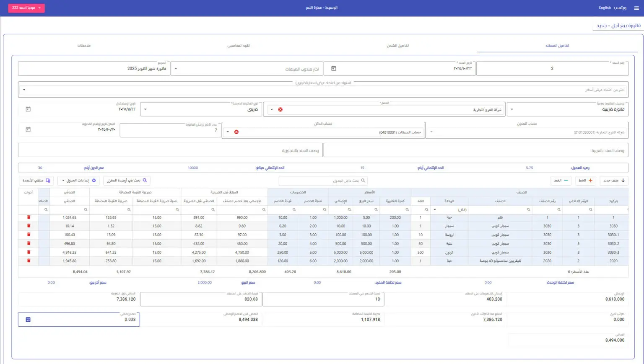Clear the selected customer (شركة الفرع التجارية)
644x364 pixels.
[x=280, y=110]
